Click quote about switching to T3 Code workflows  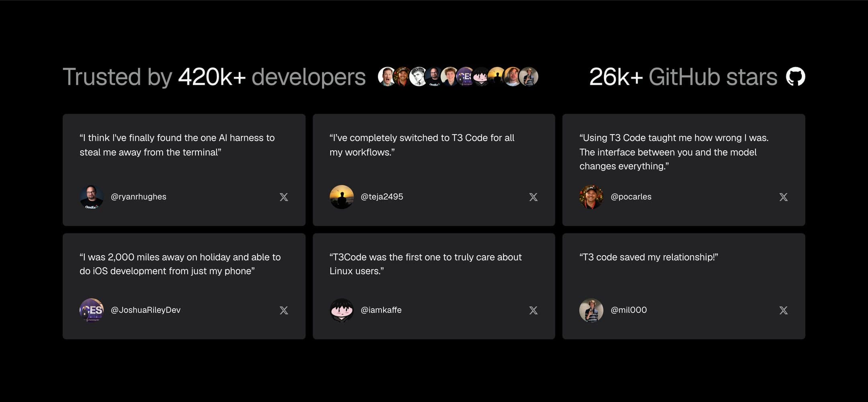tap(422, 145)
